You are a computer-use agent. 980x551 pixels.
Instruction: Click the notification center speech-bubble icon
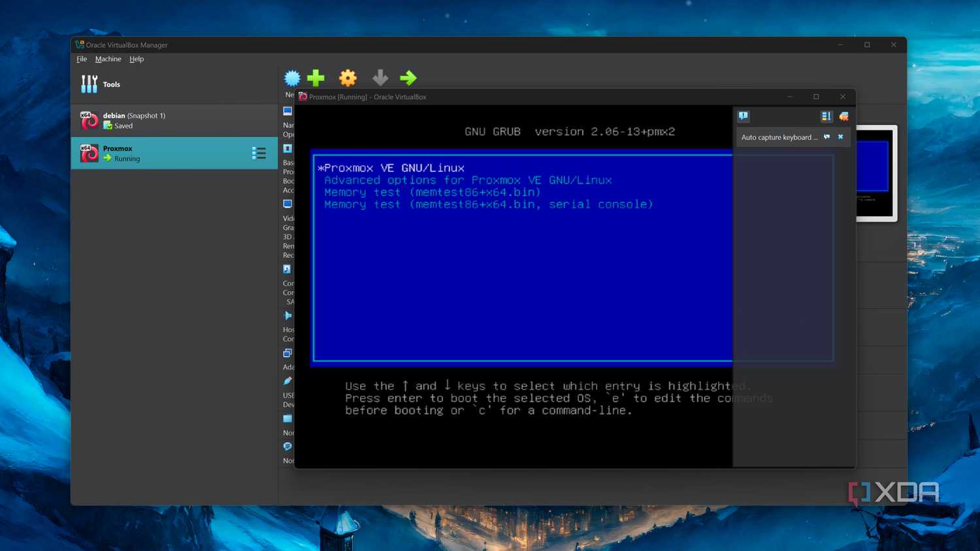(743, 116)
